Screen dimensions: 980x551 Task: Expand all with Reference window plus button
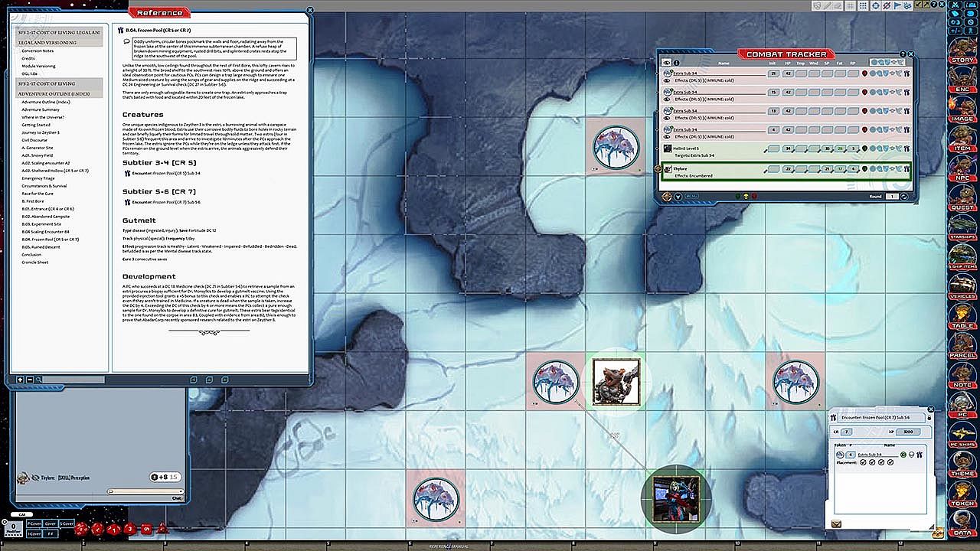[x=20, y=380]
